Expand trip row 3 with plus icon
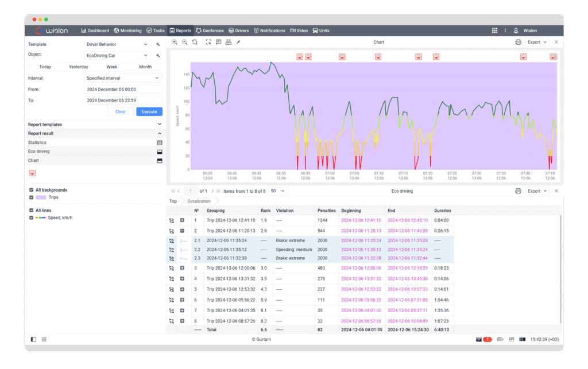 click(182, 268)
